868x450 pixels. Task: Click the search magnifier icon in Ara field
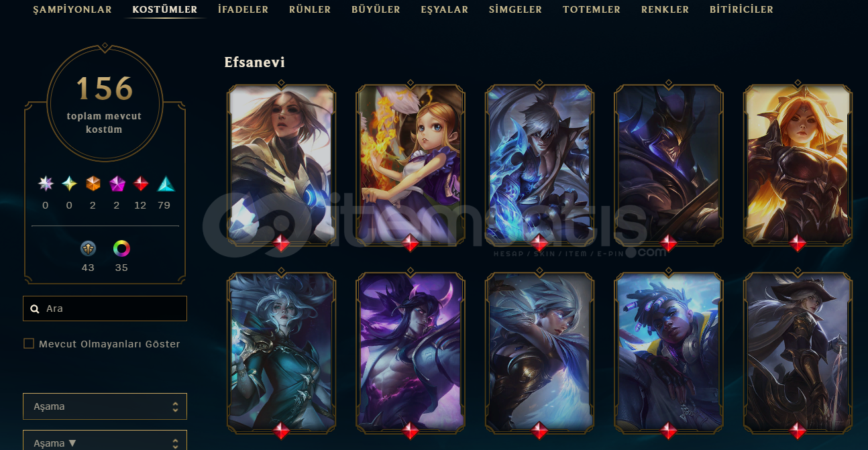(35, 309)
